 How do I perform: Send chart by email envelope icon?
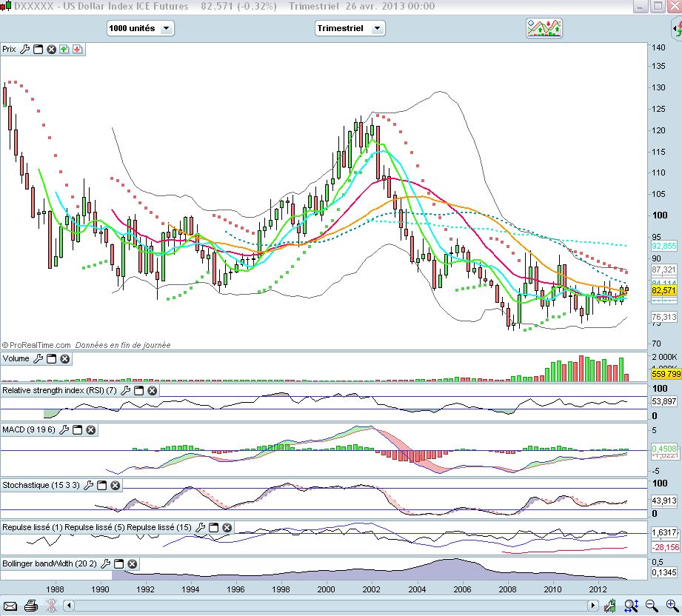click(x=10, y=606)
